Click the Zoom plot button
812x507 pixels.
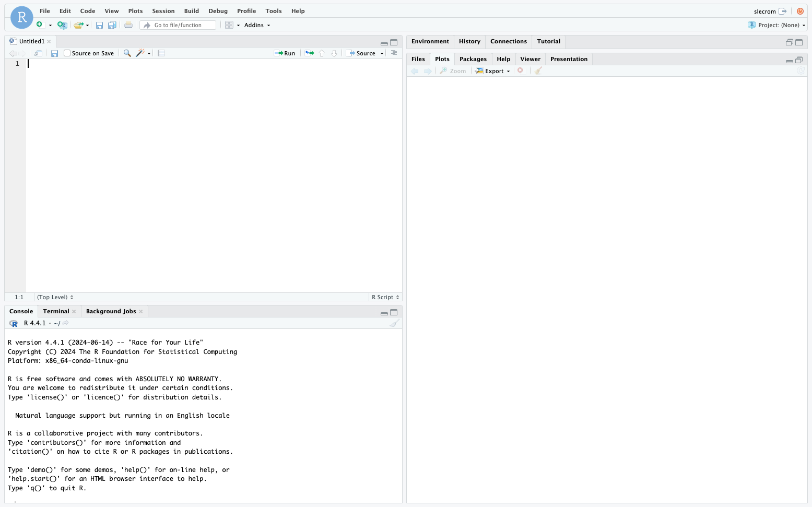click(x=453, y=71)
